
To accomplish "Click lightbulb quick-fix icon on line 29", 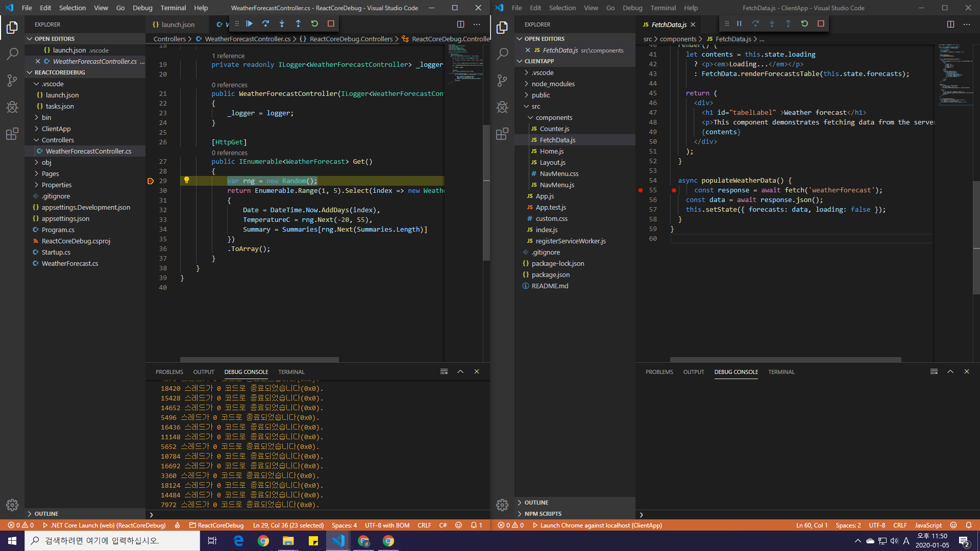I will (x=186, y=180).
